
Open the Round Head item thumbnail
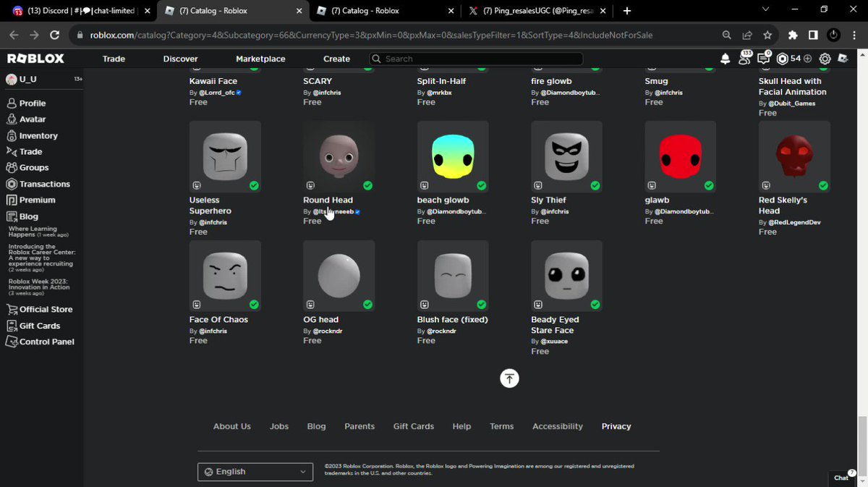click(339, 156)
